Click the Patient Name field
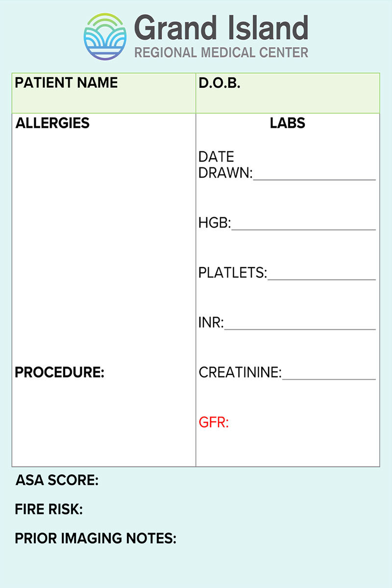The height and width of the screenshot is (588, 392). [104, 93]
